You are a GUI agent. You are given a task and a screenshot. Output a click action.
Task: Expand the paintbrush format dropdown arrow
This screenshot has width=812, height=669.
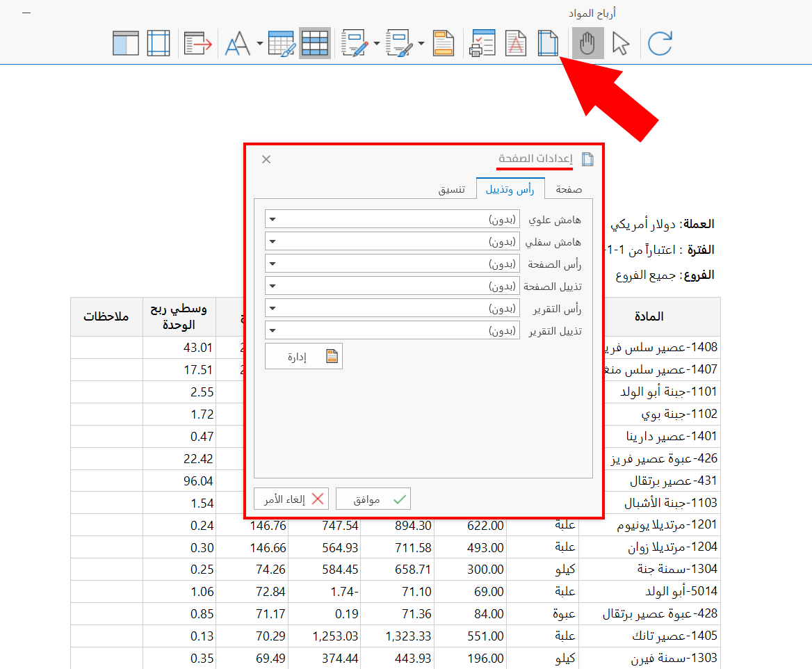point(421,44)
